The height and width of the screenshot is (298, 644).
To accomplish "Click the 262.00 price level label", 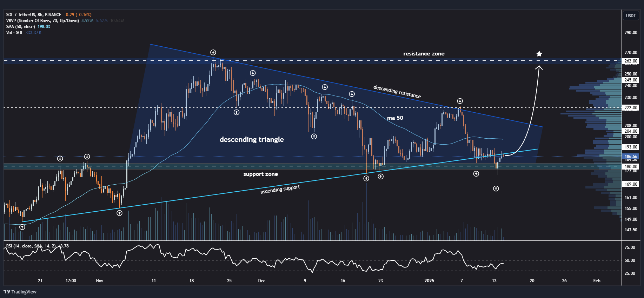I will pos(631,61).
